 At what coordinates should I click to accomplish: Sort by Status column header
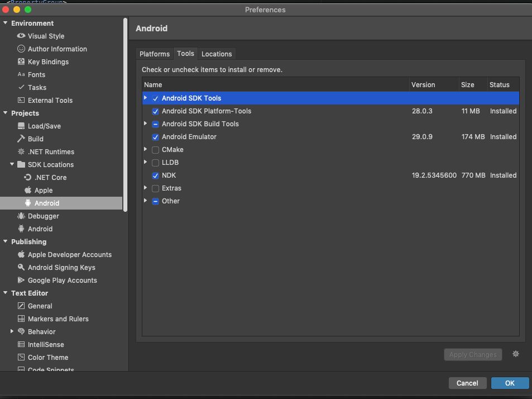503,84
